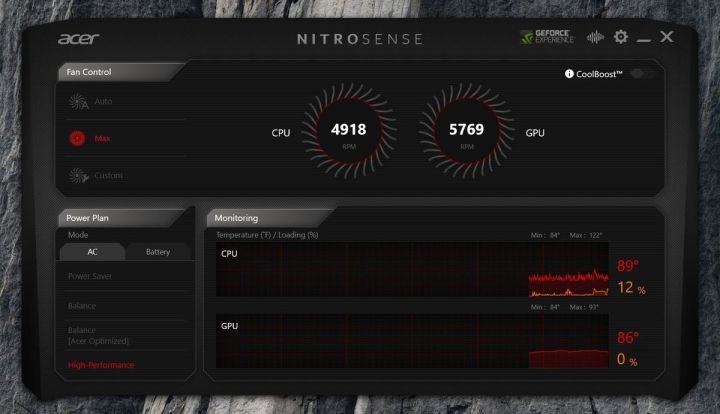This screenshot has height=414, width=720.
Task: Click the red Max fan icon
Action: 77,138
